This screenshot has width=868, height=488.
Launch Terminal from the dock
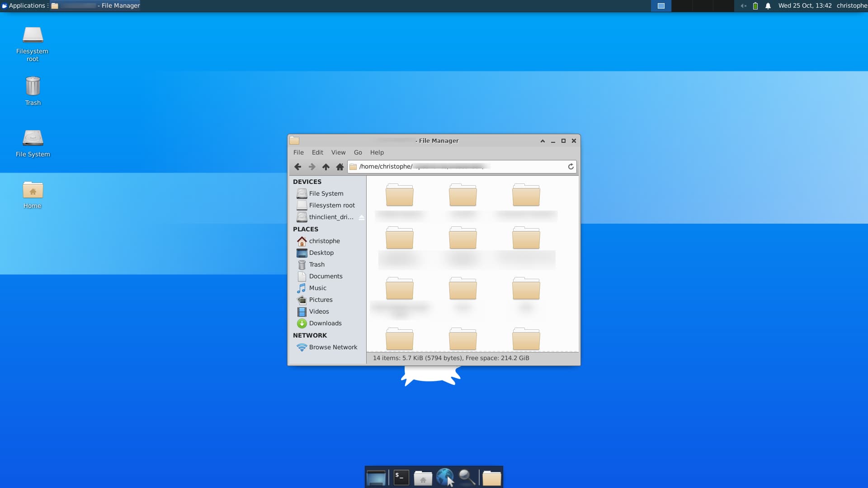401,478
